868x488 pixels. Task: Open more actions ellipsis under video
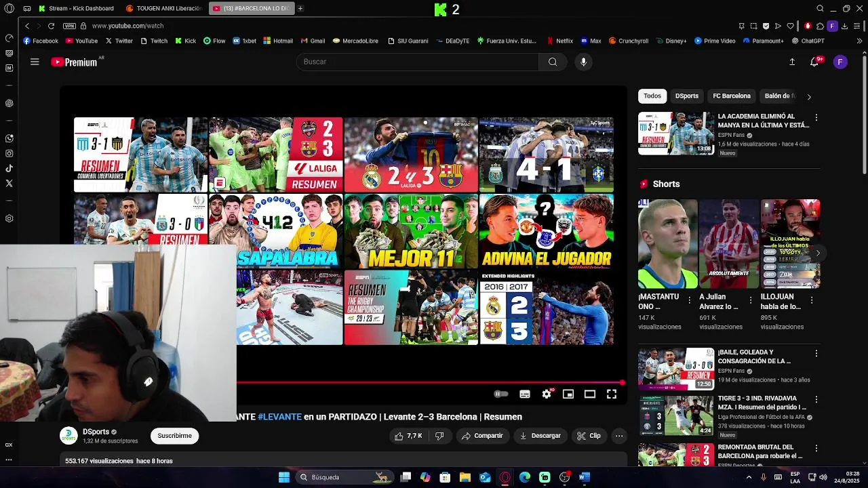(619, 436)
